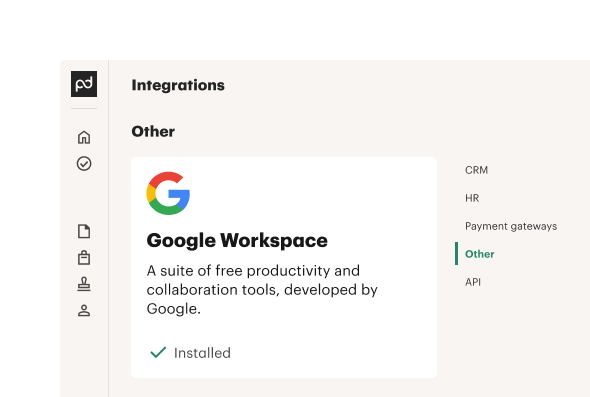The image size is (590, 397).
Task: Open the Home icon in sidebar
Action: click(x=84, y=137)
